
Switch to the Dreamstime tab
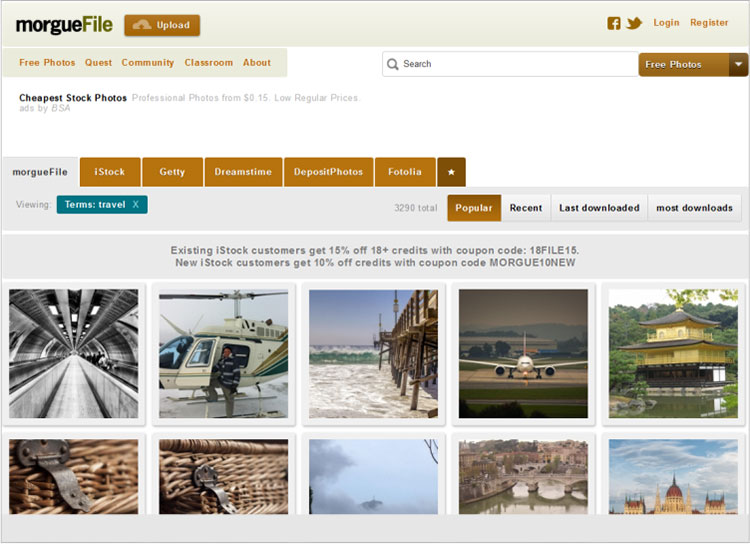pyautogui.click(x=243, y=172)
